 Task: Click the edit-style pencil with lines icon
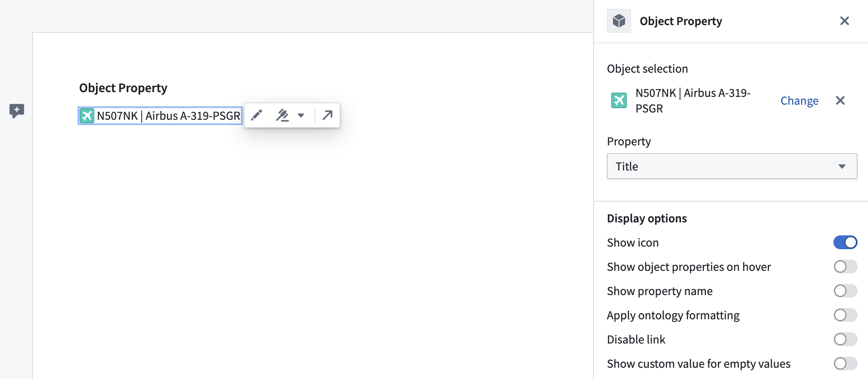282,115
